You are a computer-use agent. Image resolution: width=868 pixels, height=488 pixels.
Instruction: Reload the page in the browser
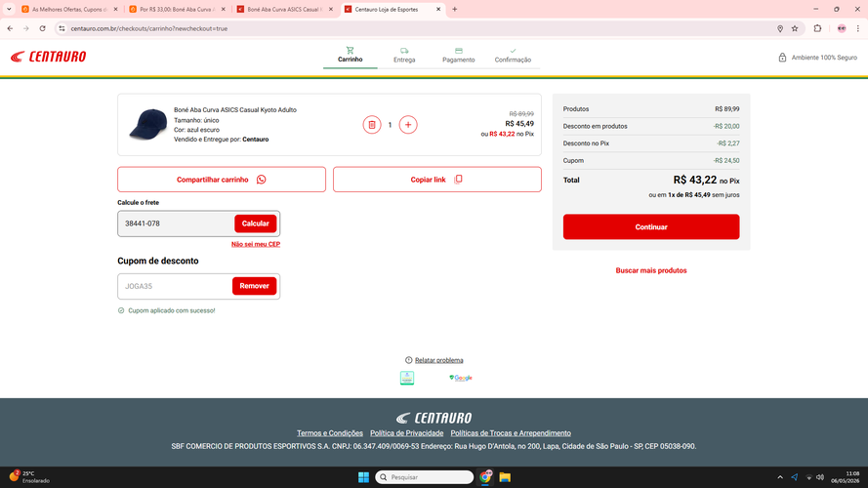click(42, 28)
